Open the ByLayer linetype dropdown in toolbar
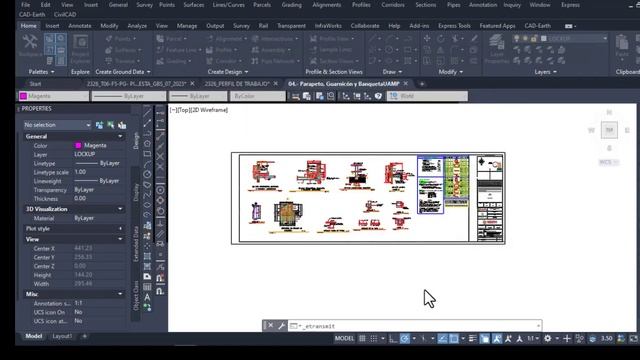 click(129, 96)
